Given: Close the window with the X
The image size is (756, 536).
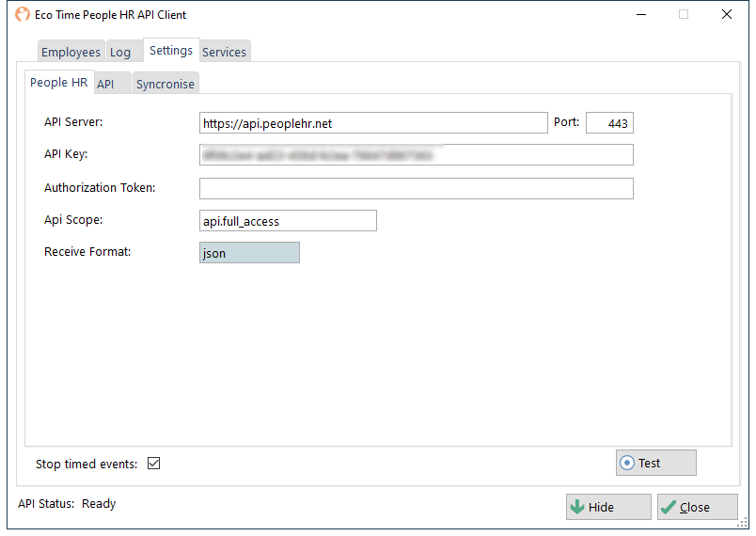Looking at the screenshot, I should click(727, 14).
